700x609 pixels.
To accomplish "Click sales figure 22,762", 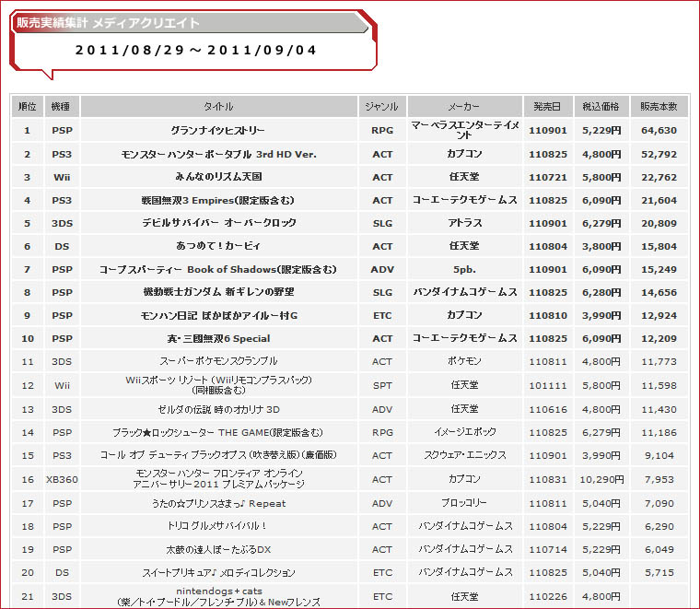I will click(659, 177).
